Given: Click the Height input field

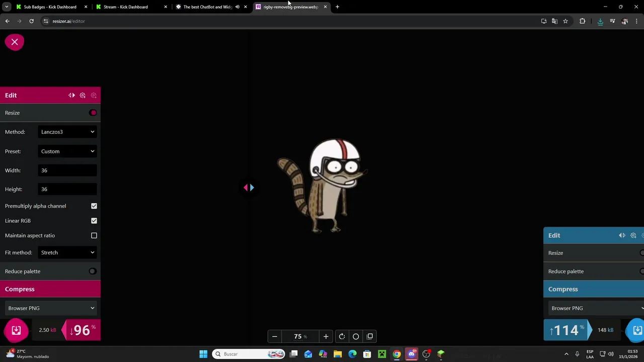Looking at the screenshot, I should point(67,189).
